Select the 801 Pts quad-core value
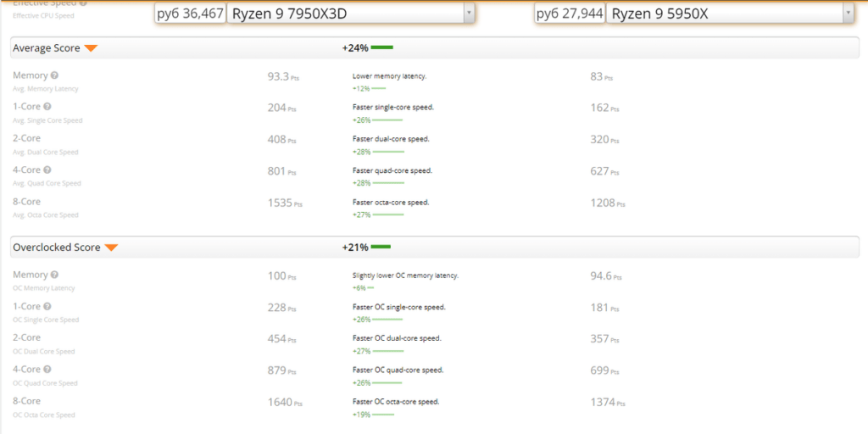 [x=281, y=171]
